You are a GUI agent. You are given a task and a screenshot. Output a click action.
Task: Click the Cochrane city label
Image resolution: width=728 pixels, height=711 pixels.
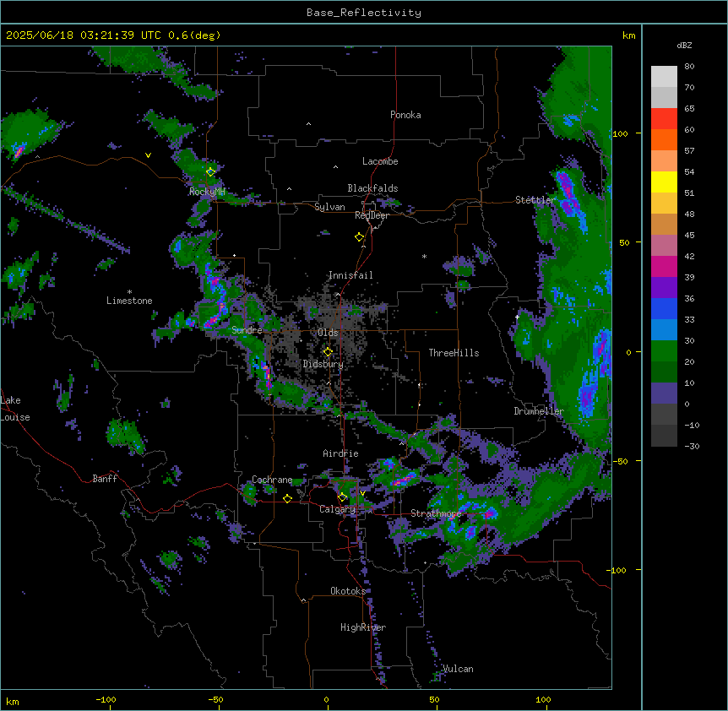point(272,480)
